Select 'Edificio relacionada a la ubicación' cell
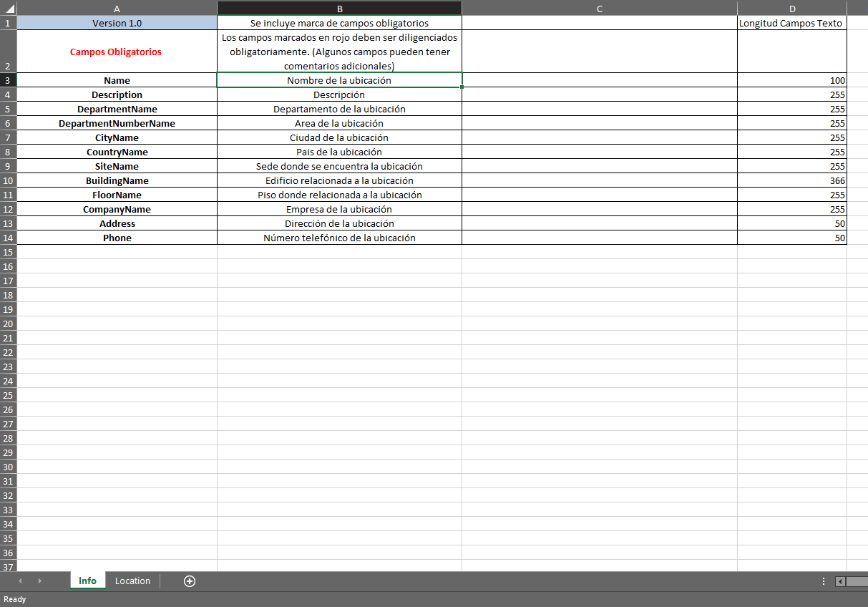The width and height of the screenshot is (868, 607). 339,180
